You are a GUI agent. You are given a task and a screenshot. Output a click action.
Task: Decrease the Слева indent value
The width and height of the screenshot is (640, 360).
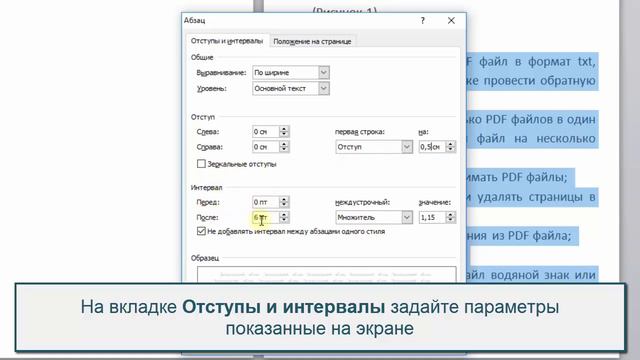(x=284, y=135)
